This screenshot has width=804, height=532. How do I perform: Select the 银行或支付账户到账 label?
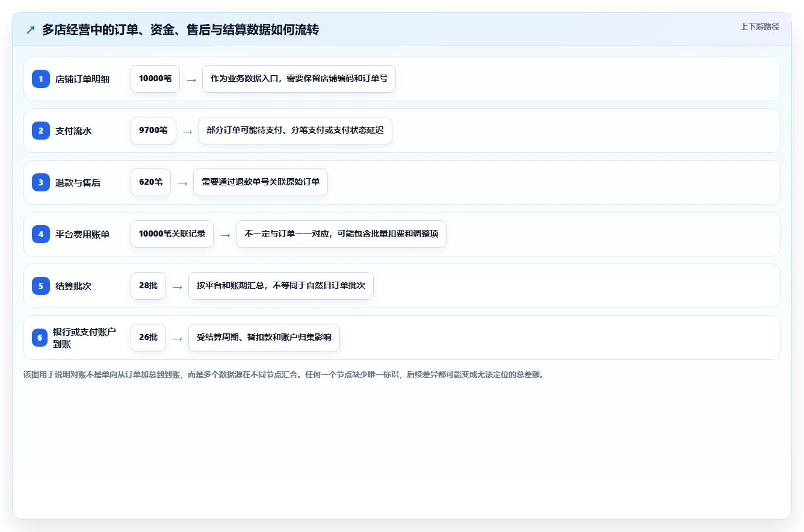coord(84,338)
